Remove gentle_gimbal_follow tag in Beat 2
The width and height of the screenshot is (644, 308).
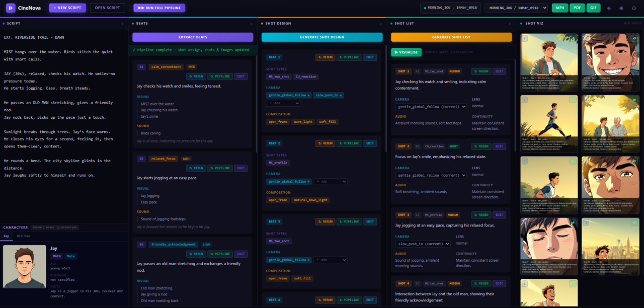[308, 181]
